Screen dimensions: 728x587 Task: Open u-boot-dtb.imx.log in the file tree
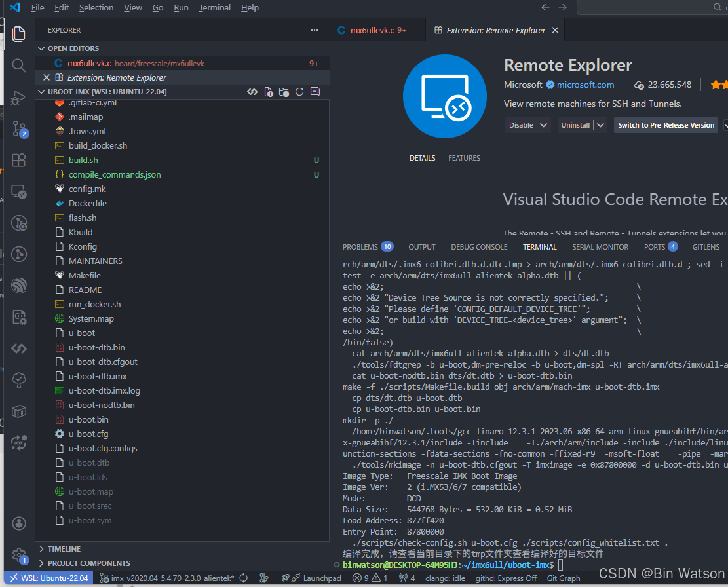click(x=182, y=390)
